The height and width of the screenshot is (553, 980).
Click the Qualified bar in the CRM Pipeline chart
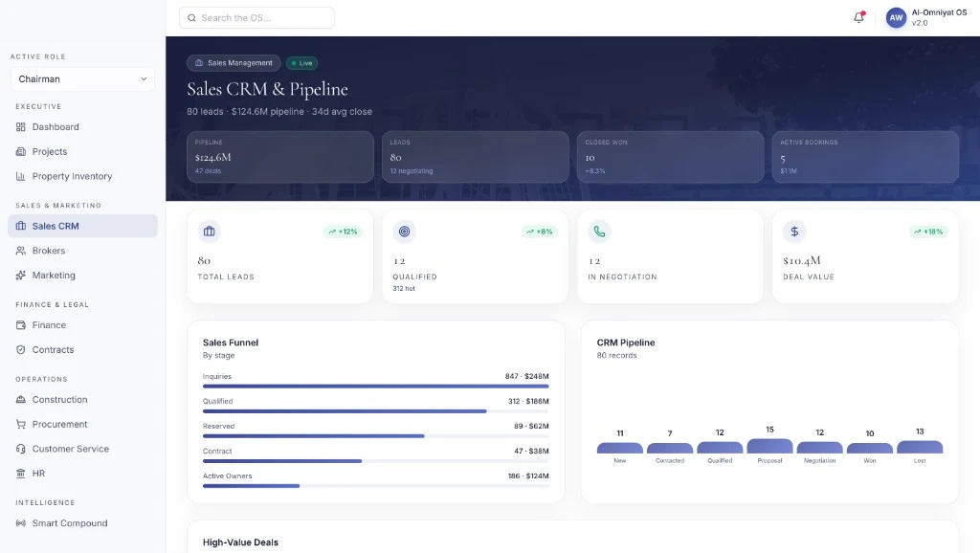point(720,447)
